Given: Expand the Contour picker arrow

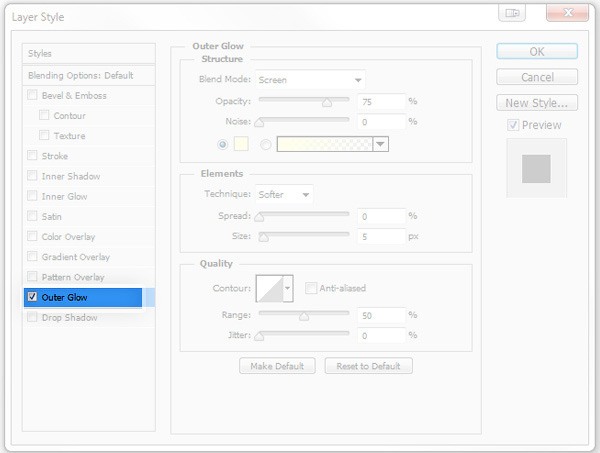Looking at the screenshot, I should tap(288, 288).
